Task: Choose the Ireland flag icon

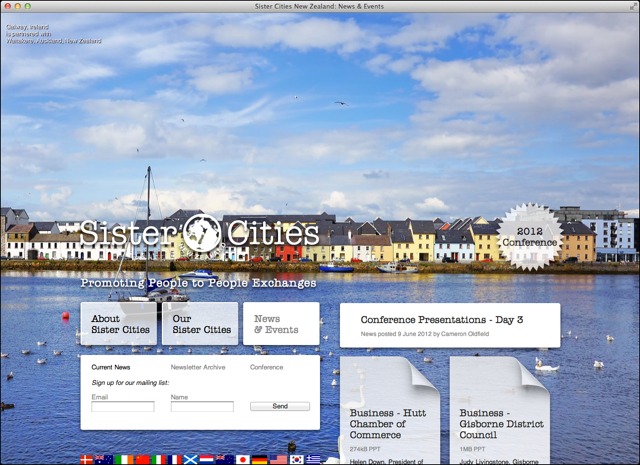Action: coord(124,460)
